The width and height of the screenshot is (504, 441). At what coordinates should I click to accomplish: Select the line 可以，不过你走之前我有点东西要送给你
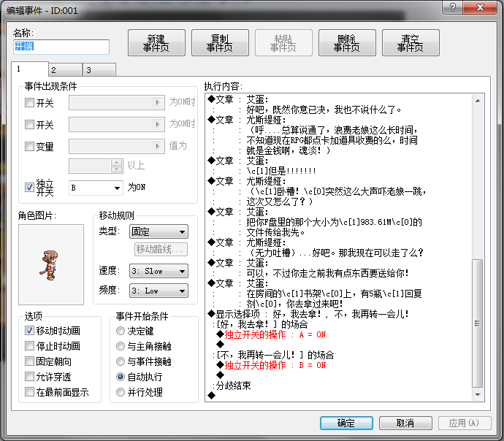(x=327, y=273)
